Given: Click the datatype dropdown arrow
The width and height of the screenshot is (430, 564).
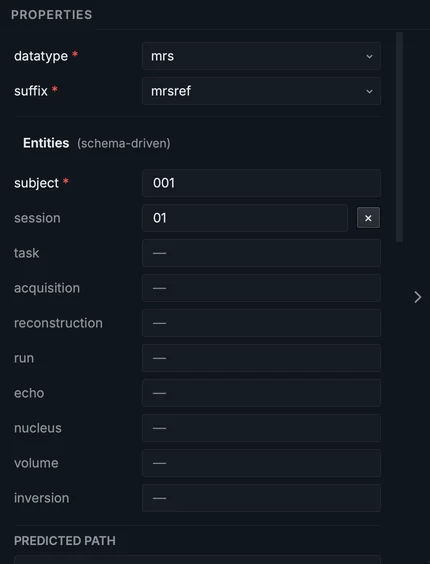Looking at the screenshot, I should 369,56.
